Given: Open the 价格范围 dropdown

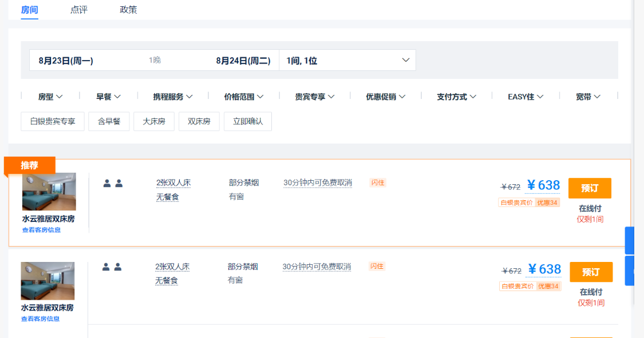Looking at the screenshot, I should [243, 97].
